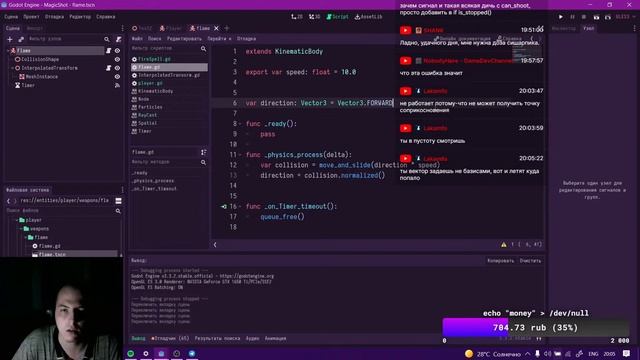This screenshot has height=360, width=640.
Task: Toggle visibility of Flame node
Action: (117, 51)
